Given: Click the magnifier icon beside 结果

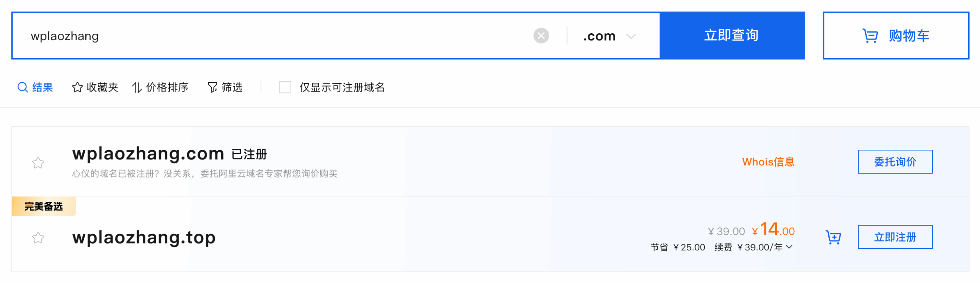Looking at the screenshot, I should click(23, 87).
